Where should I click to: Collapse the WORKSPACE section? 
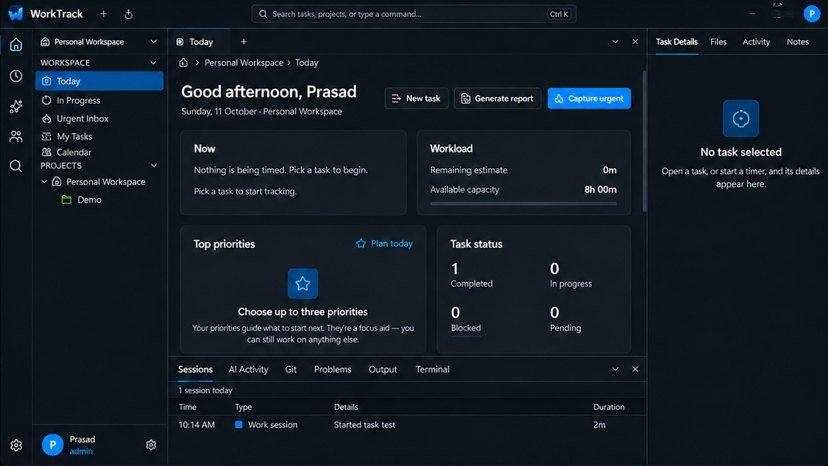[x=153, y=63]
